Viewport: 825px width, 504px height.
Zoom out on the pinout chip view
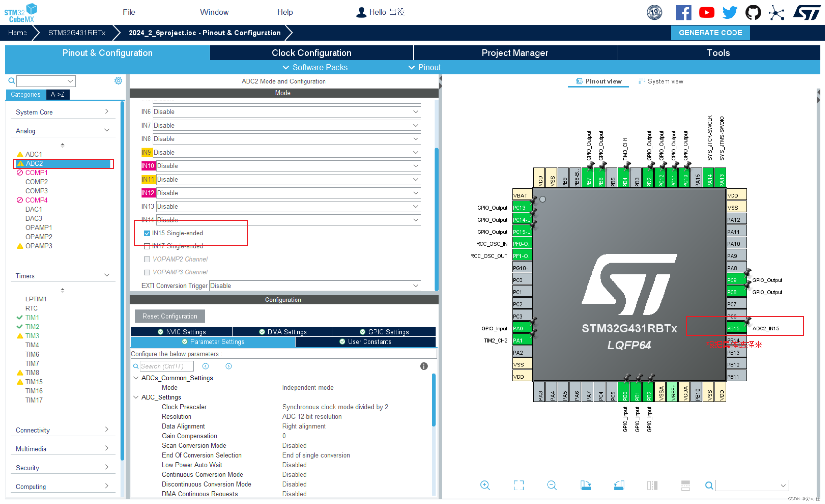(x=552, y=485)
